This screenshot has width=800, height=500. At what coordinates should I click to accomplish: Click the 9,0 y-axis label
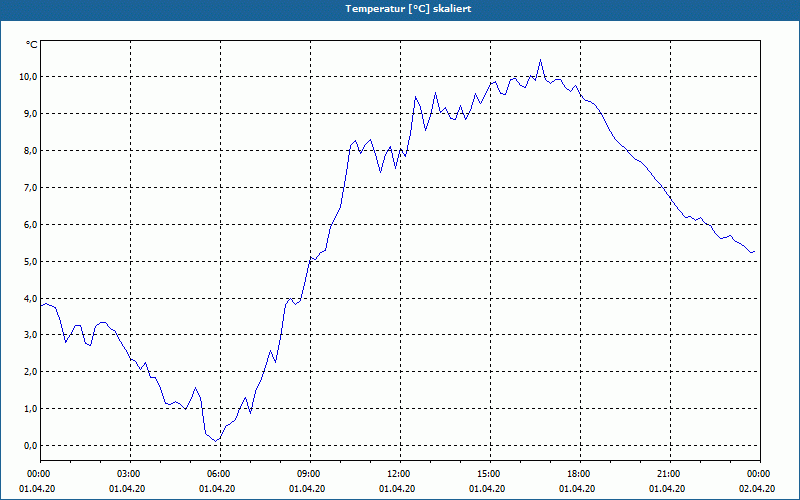tap(31, 114)
